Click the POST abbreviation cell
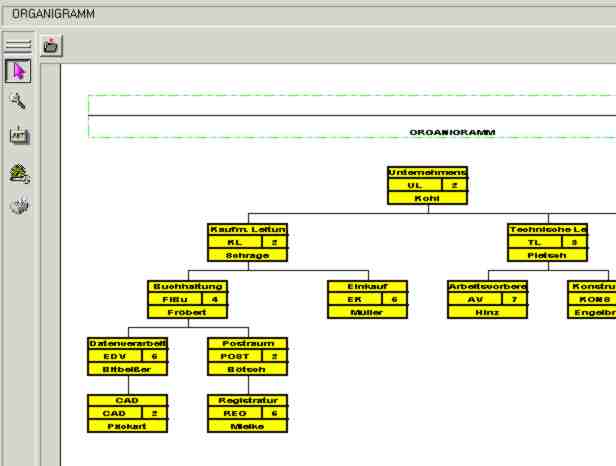616x466 pixels. (x=235, y=356)
